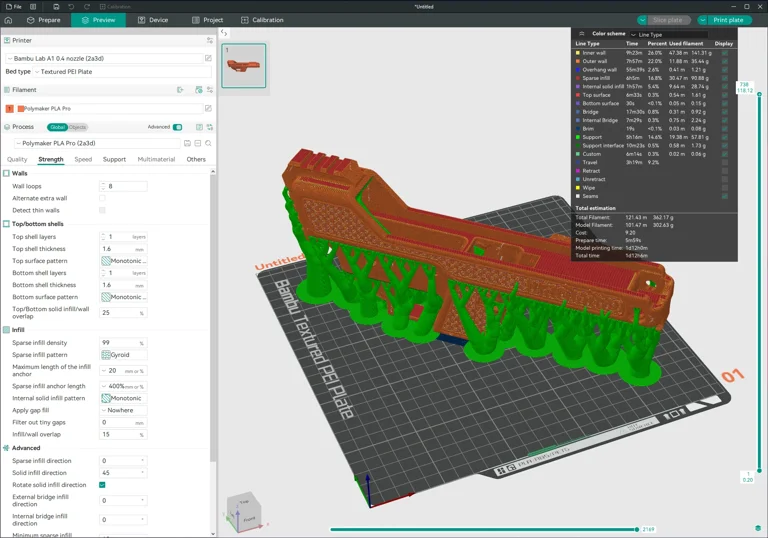This screenshot has width=768, height=538.
Task: Select plate 1 thumbnail
Action: point(243,66)
